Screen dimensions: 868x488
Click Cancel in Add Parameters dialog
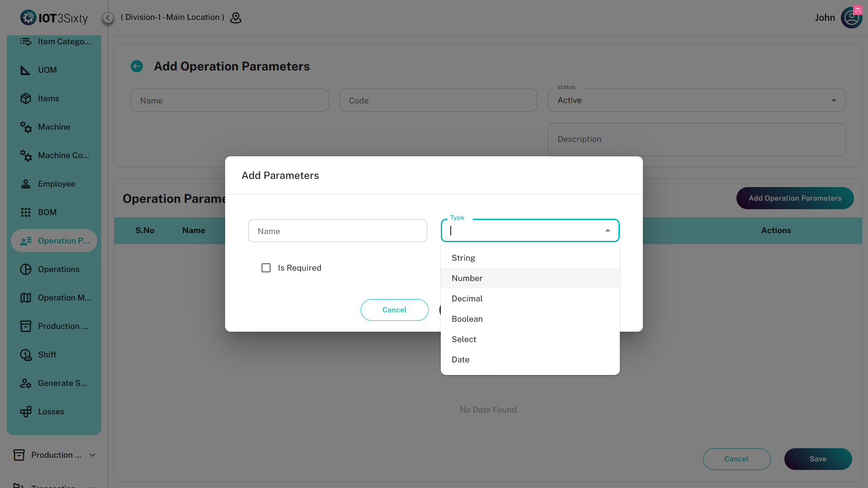(x=394, y=310)
